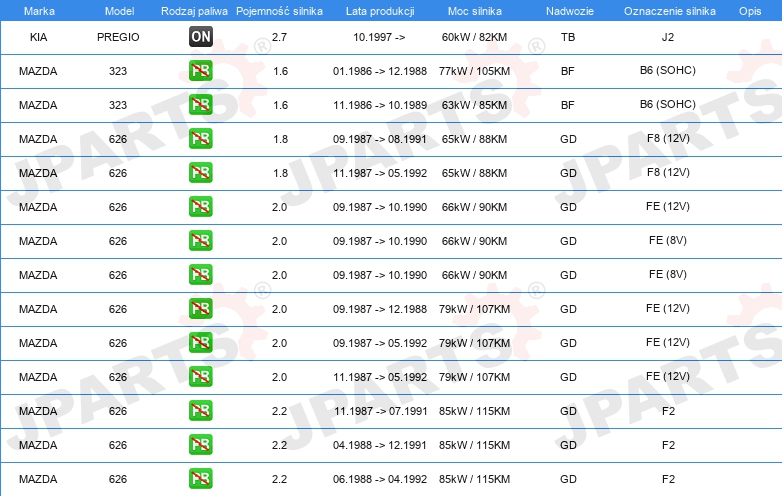Image resolution: width=782 pixels, height=496 pixels.
Task: Click the Nadwozie column header
Action: click(570, 11)
